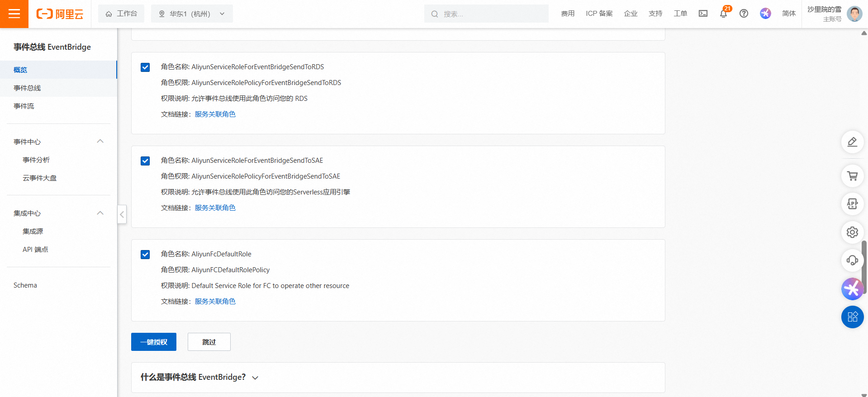Open 费用 in top navigation

click(568, 14)
